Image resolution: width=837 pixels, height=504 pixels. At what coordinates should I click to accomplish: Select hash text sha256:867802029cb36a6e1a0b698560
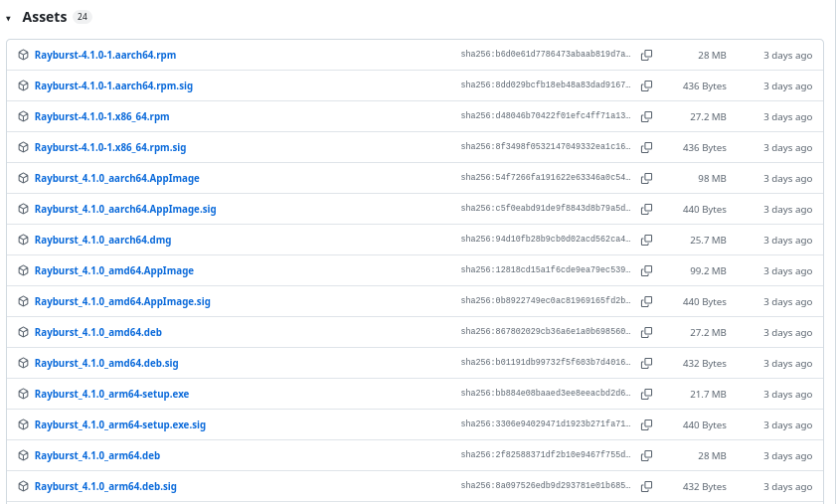click(x=546, y=331)
